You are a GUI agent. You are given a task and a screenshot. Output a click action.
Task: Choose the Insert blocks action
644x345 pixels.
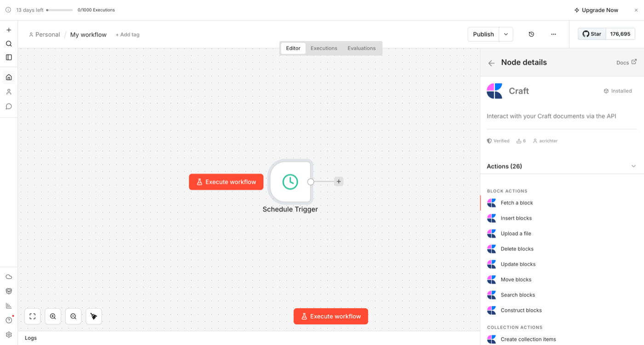(x=516, y=218)
